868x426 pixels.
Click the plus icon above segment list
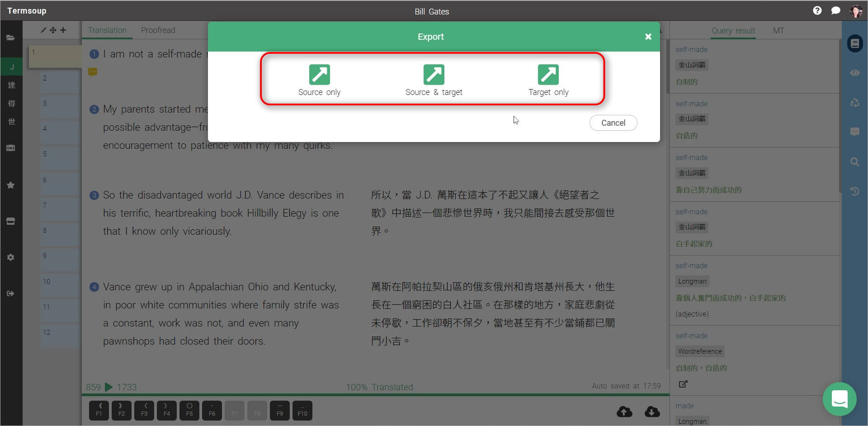click(x=63, y=30)
